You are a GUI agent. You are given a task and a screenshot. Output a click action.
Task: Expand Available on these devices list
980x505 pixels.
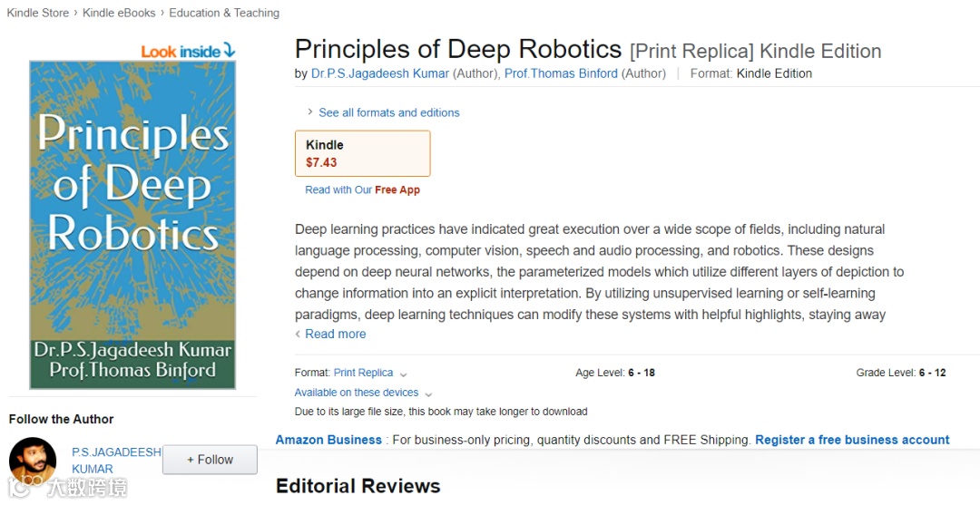[x=363, y=393]
